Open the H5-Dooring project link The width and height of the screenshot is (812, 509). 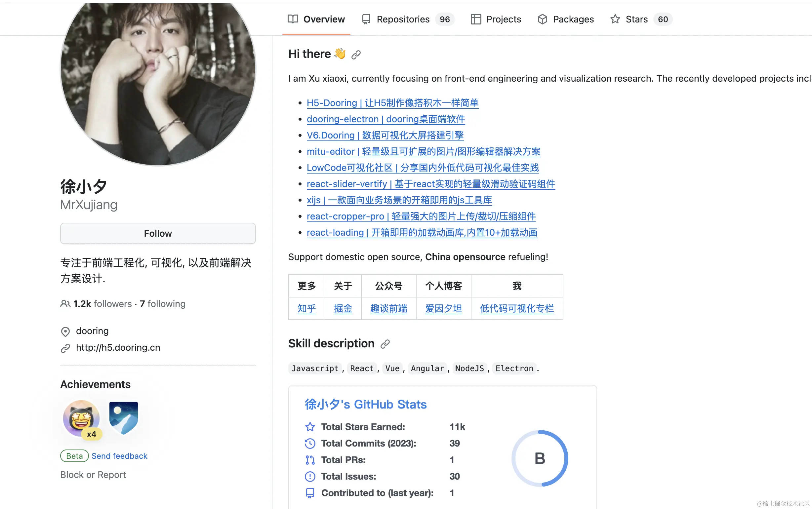392,103
